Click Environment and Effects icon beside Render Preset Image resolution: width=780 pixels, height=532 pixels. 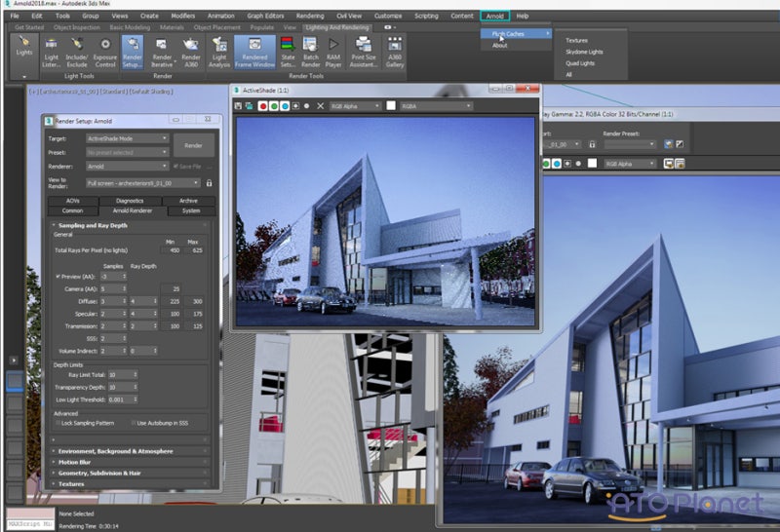pos(669,144)
